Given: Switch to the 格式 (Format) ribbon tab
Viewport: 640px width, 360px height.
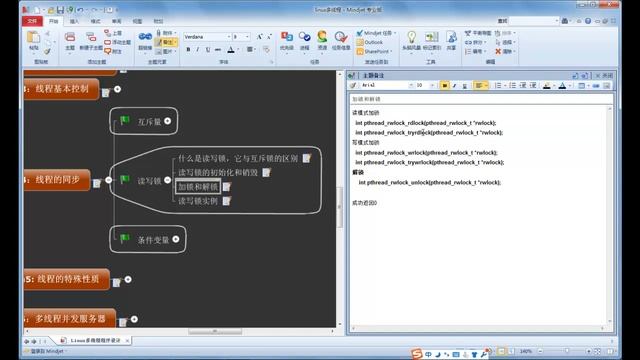Looking at the screenshot, I should (x=95, y=21).
